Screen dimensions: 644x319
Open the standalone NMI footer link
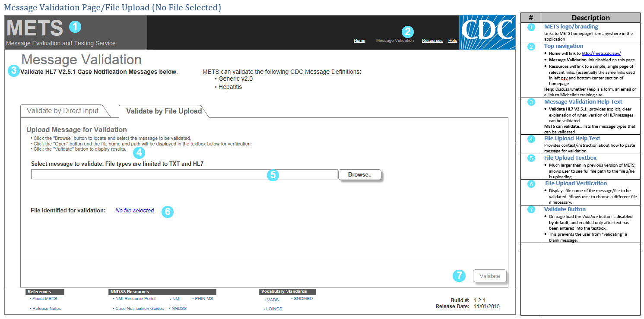tap(176, 299)
